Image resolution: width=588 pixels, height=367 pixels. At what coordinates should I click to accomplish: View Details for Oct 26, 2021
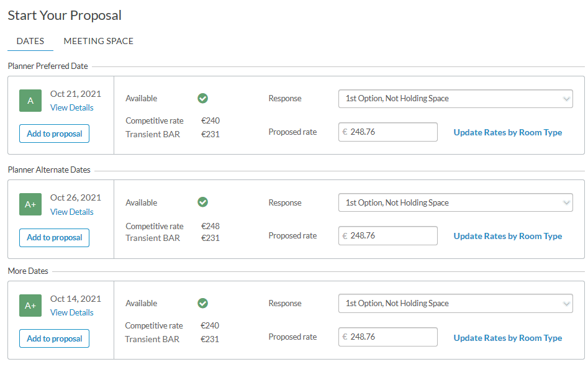72,212
